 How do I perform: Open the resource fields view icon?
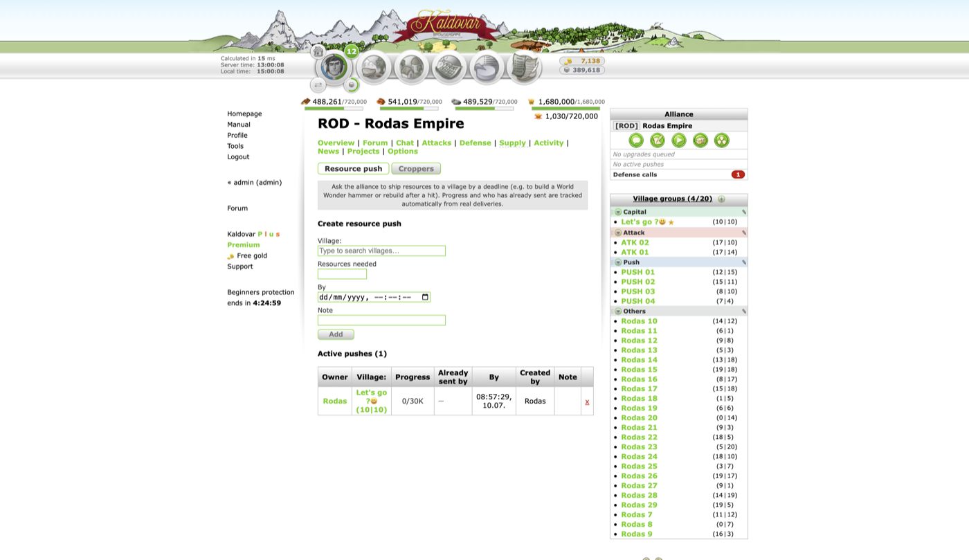pyautogui.click(x=374, y=68)
